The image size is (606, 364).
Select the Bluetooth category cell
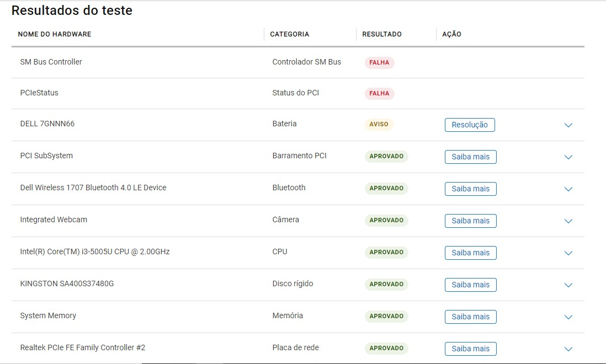(289, 188)
